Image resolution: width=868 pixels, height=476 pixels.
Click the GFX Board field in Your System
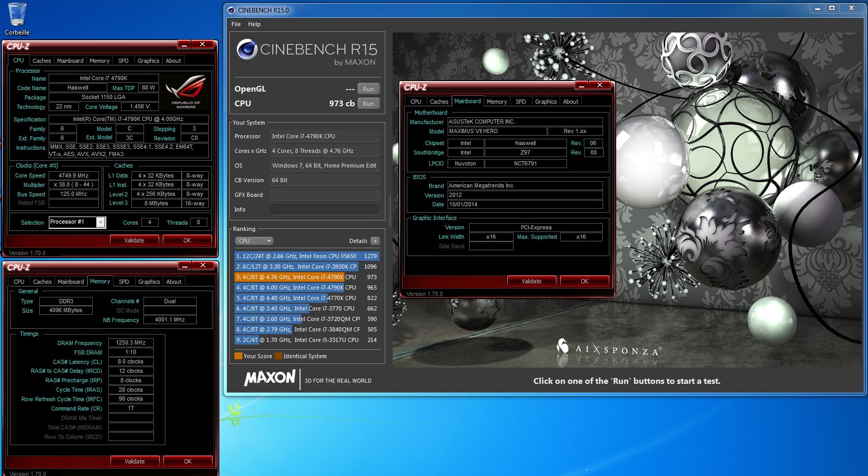pos(325,195)
